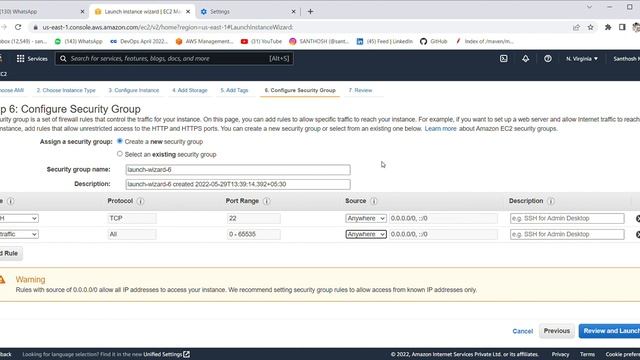Screen dimensions: 640x360
Task: Close the Settings tab
Action: 293,11
